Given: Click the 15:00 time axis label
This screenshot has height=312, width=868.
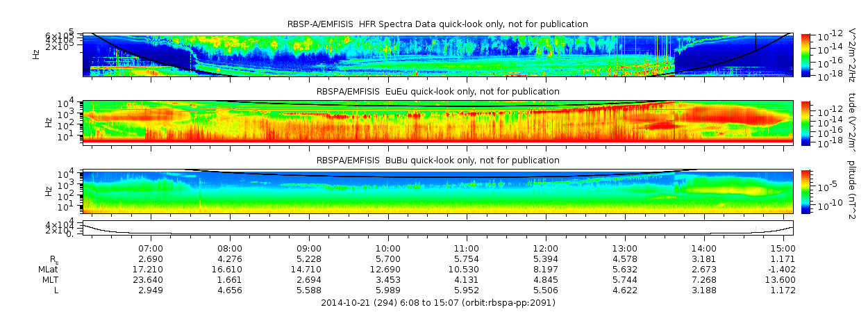Looking at the screenshot, I should tap(783, 248).
